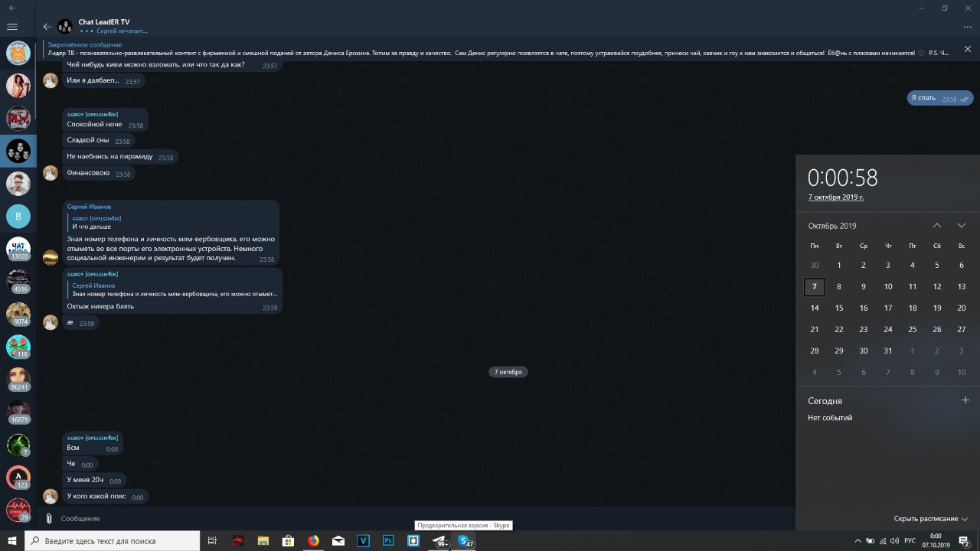Open the blue V app in taskbar
The width and height of the screenshot is (980, 551).
[x=364, y=541]
